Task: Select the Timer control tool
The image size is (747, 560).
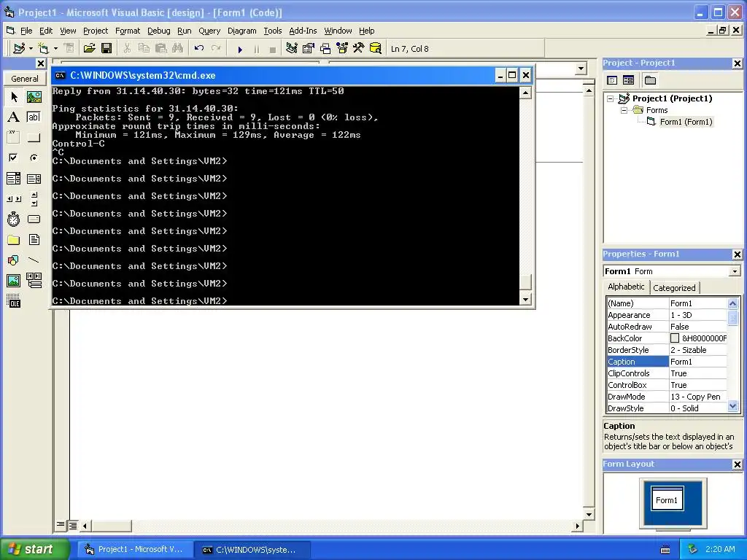Action: coord(14,219)
